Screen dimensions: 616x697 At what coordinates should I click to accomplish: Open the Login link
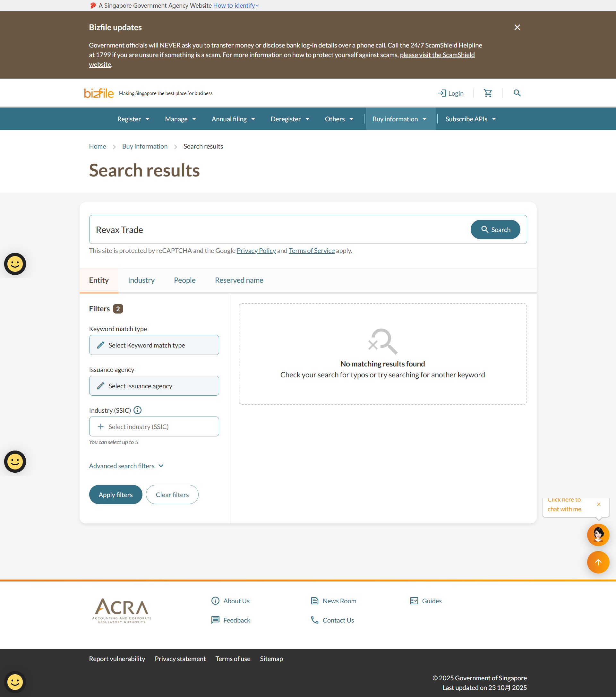[x=451, y=93]
